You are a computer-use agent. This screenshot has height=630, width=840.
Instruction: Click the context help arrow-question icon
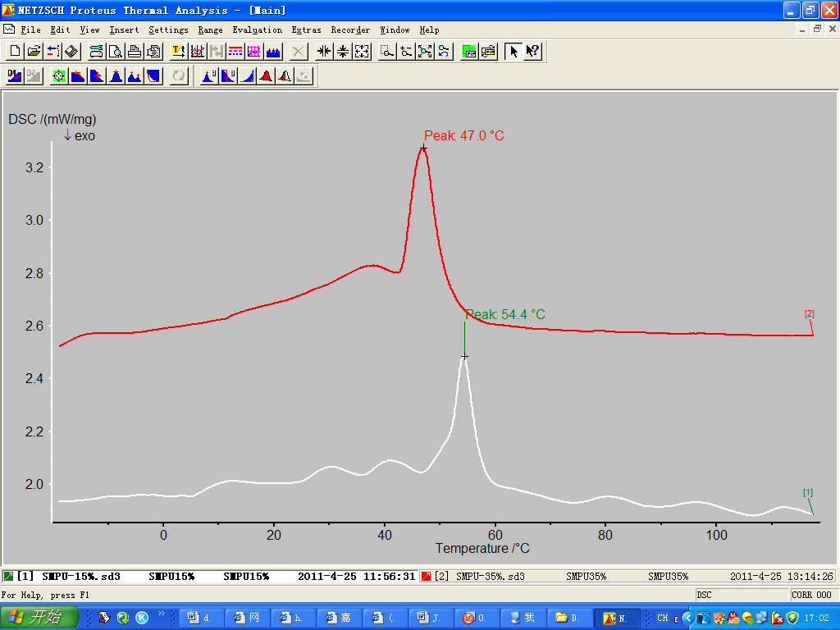532,52
